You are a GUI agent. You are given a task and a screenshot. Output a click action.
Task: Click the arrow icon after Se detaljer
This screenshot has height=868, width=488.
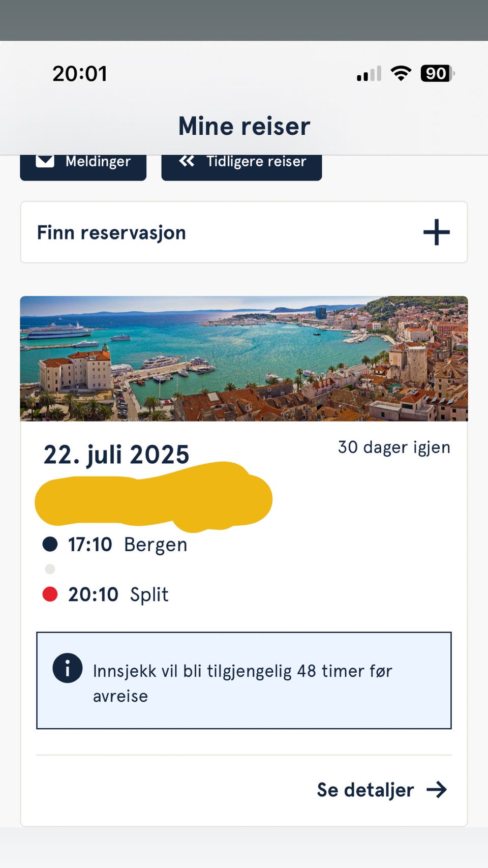click(x=437, y=790)
